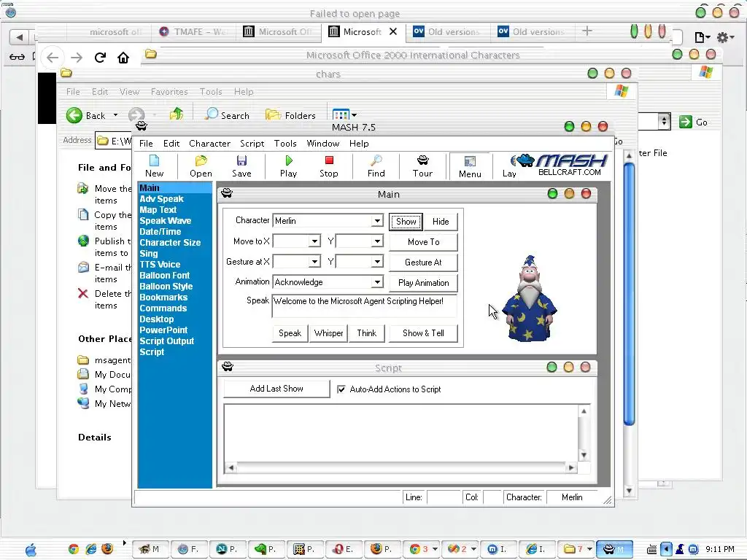Image resolution: width=747 pixels, height=560 pixels.
Task: Click the Speak text input field
Action: [365, 306]
